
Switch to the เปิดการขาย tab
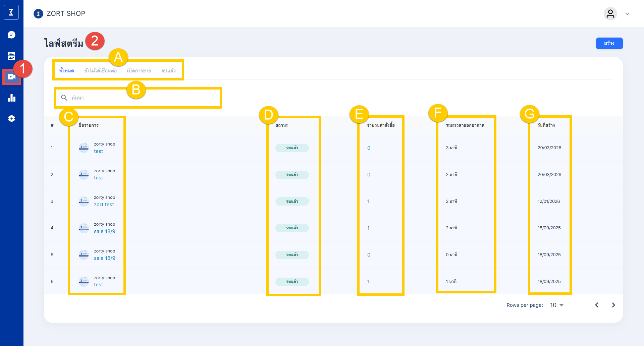point(139,71)
